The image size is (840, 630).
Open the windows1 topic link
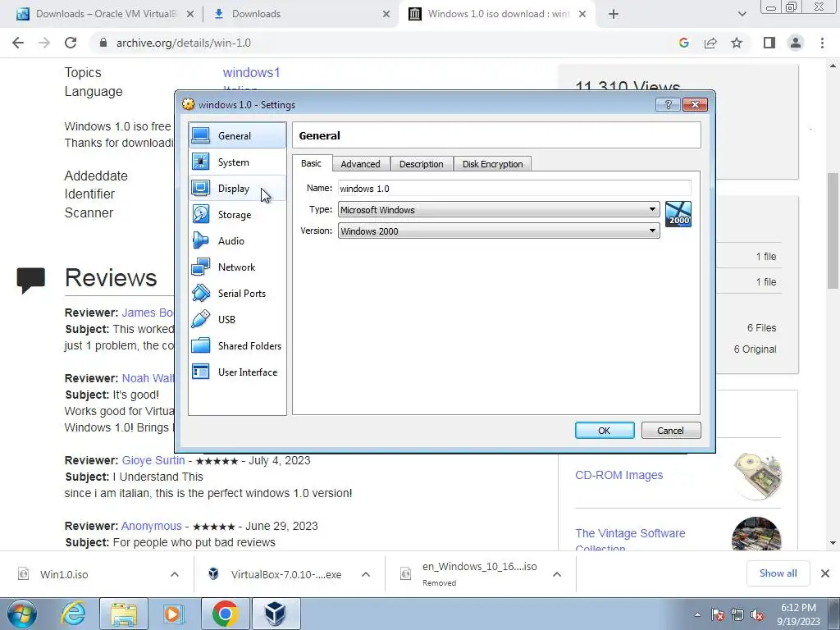coord(251,72)
